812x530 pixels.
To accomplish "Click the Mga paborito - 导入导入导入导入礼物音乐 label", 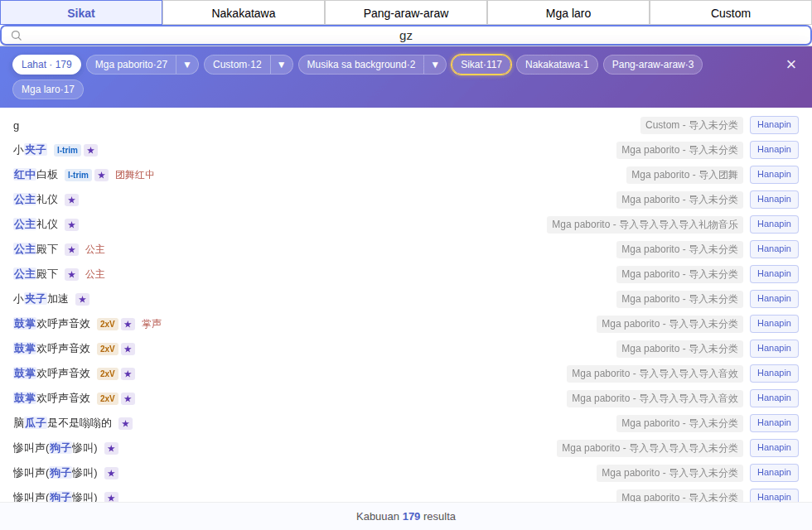I will [645, 224].
